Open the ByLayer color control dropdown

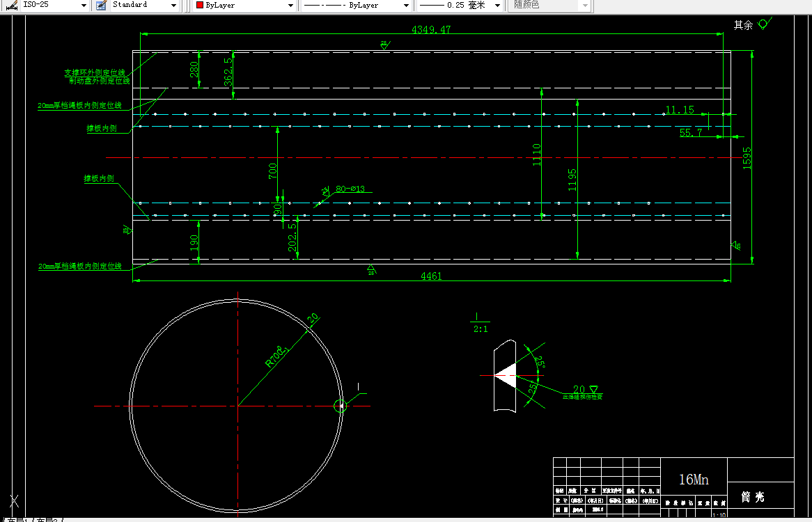[290, 5]
